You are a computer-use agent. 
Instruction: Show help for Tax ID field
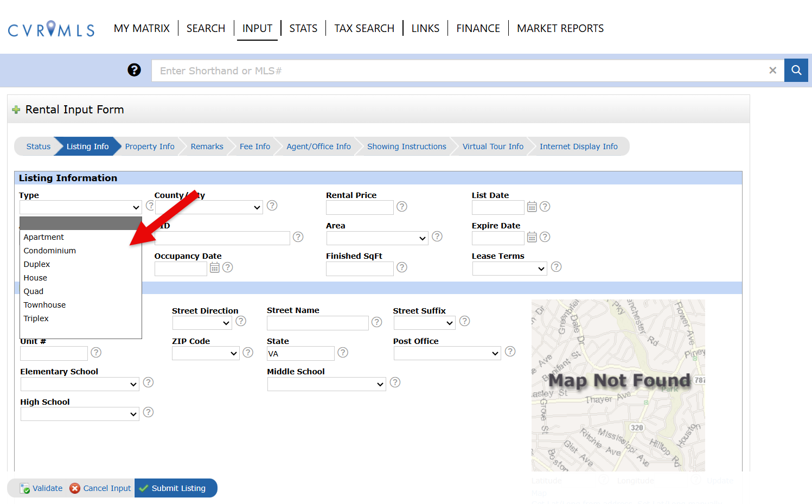[298, 237]
